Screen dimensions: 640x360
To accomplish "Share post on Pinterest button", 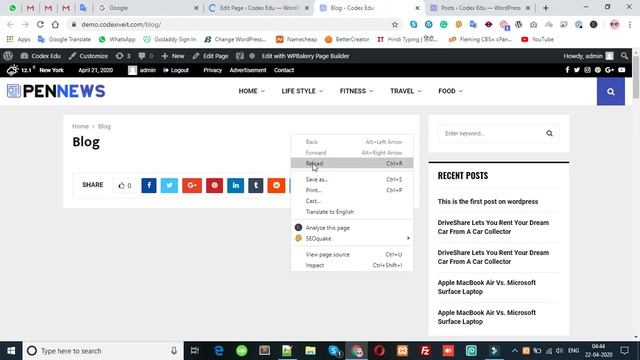I will pos(214,185).
